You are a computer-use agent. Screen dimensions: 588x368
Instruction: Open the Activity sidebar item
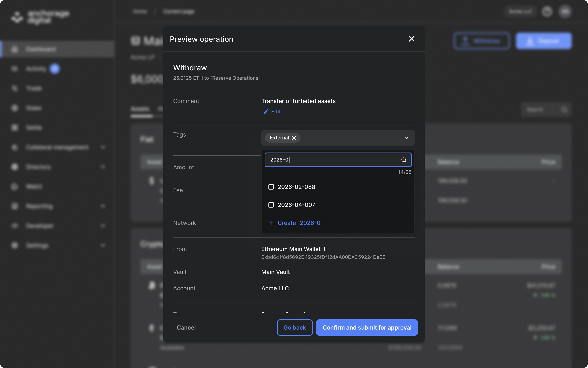point(36,69)
